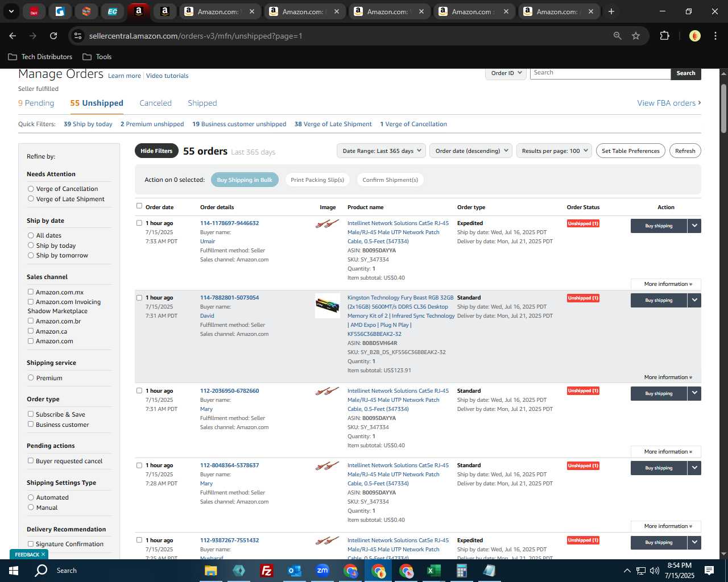728x582 pixels.
Task: Click the Hide Filters button
Action: (156, 151)
